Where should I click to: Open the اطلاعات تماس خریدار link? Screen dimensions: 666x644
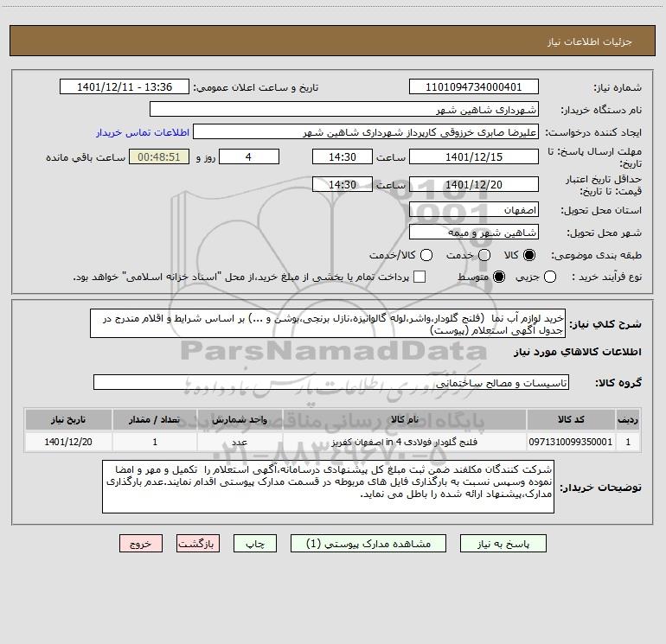143,132
